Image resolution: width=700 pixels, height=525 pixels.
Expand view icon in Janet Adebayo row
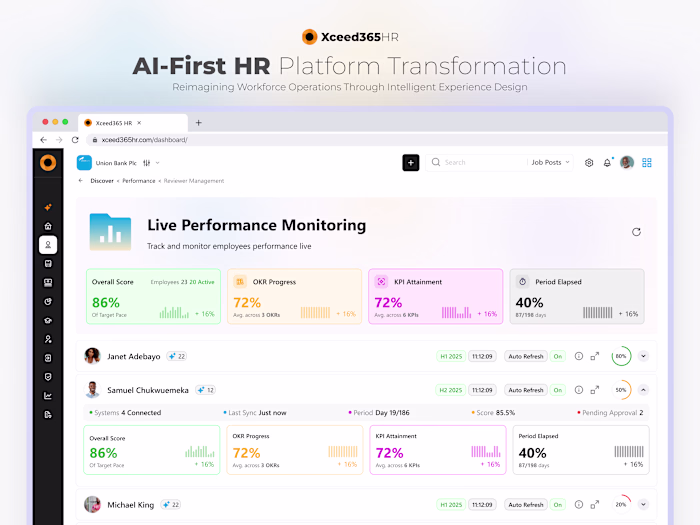click(x=595, y=356)
